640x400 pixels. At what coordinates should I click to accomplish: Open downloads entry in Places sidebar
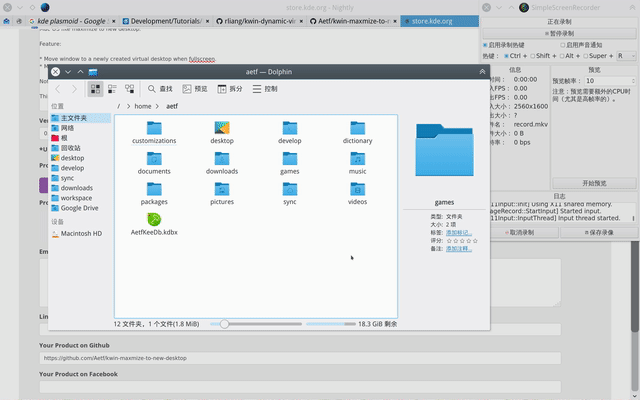[80, 188]
